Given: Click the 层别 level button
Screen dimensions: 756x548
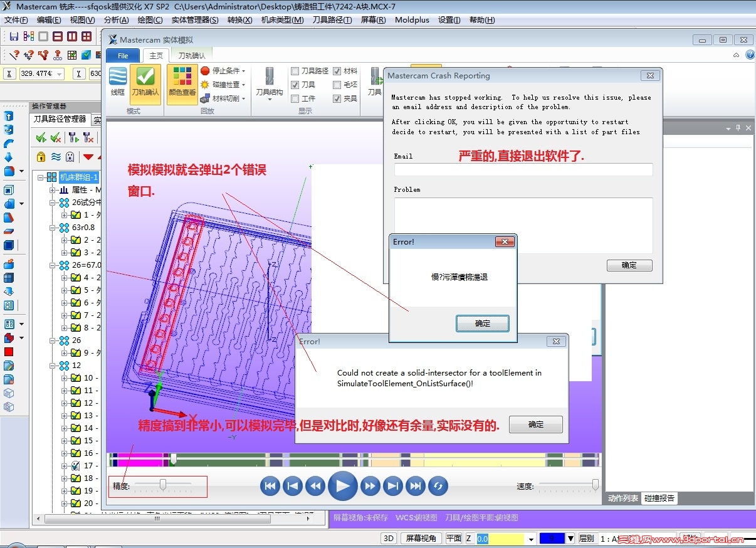Looking at the screenshot, I should pyautogui.click(x=586, y=538).
